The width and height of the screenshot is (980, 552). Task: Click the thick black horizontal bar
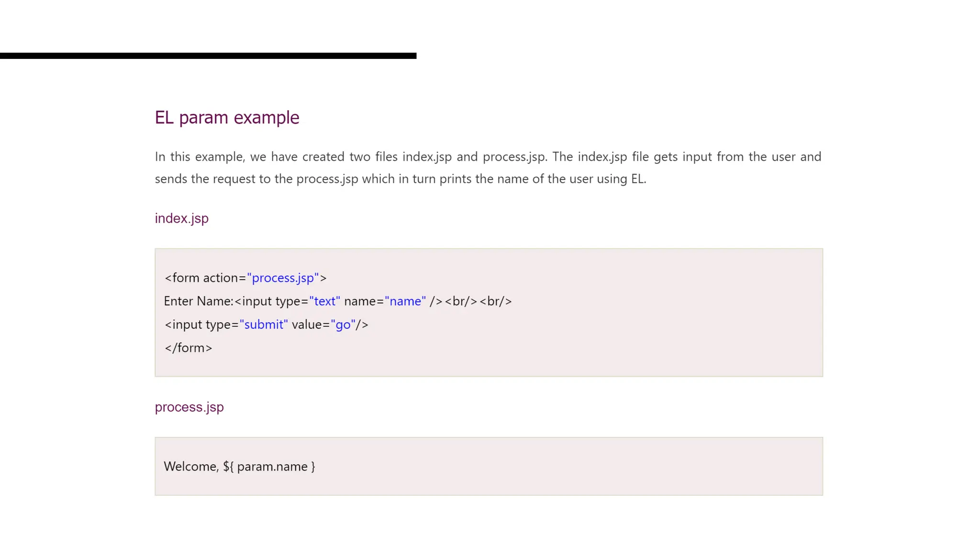(x=208, y=56)
